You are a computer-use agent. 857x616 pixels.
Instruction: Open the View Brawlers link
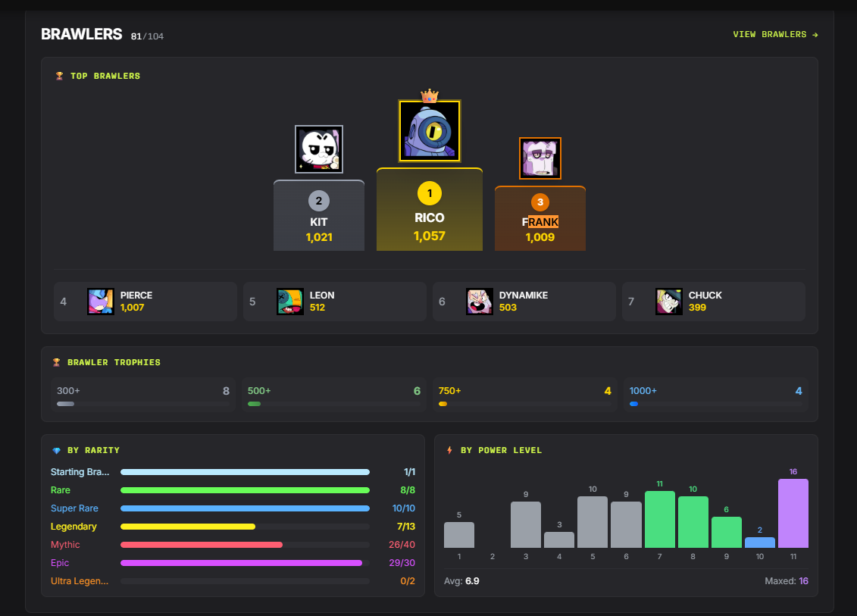pyautogui.click(x=775, y=34)
